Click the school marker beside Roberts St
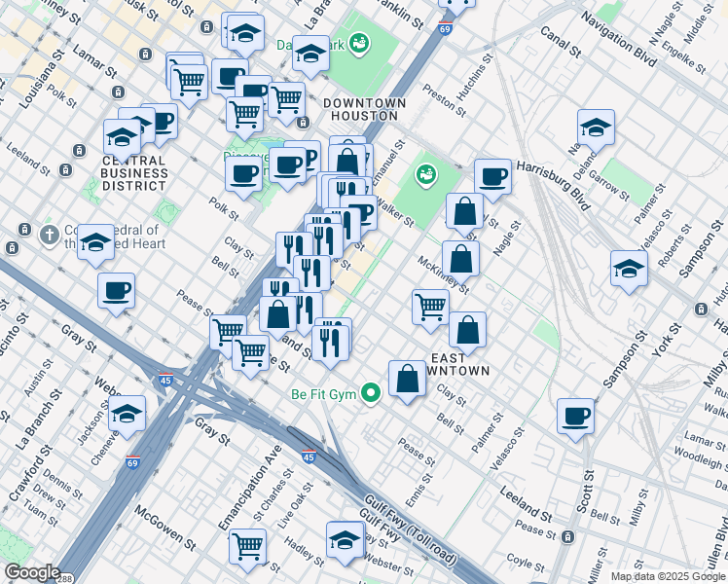The image size is (728, 584). pos(629,273)
